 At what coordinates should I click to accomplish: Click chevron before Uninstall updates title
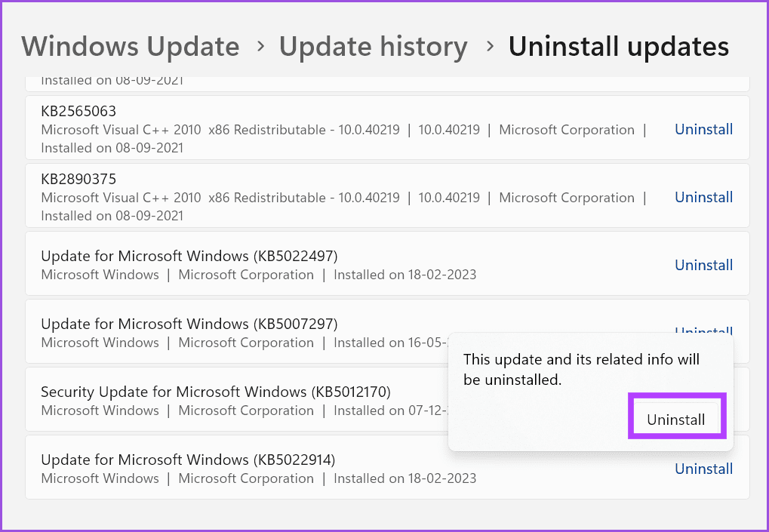coord(490,47)
